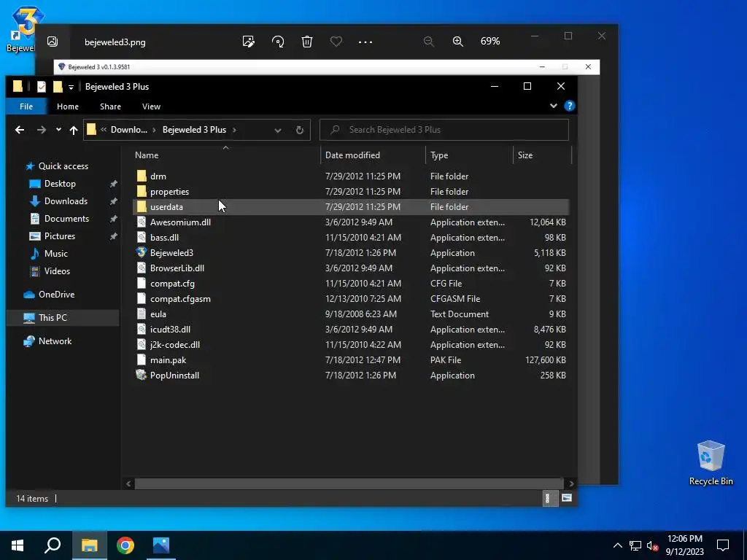747x560 pixels.
Task: Select Documents in navigation pane
Action: coord(66,219)
